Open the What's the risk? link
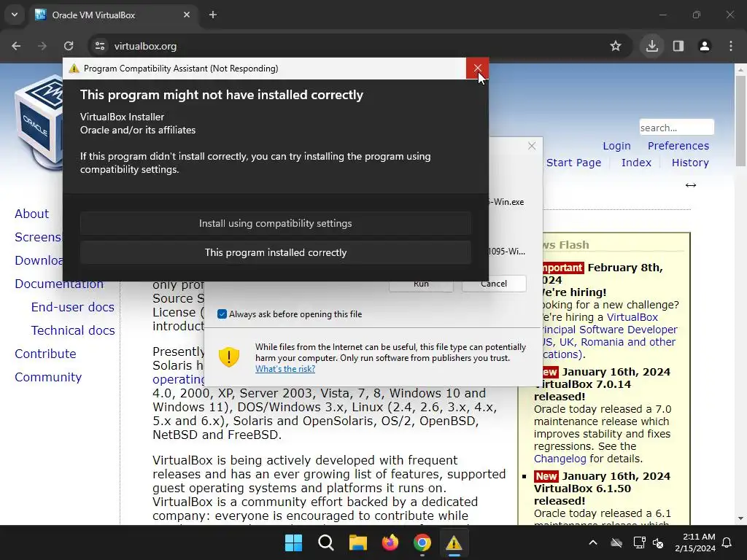Image resolution: width=747 pixels, height=560 pixels. click(x=285, y=368)
